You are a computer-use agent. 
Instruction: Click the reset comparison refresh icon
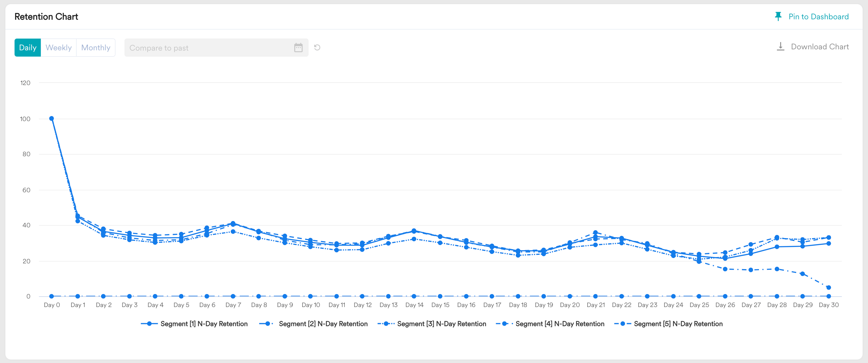(317, 47)
